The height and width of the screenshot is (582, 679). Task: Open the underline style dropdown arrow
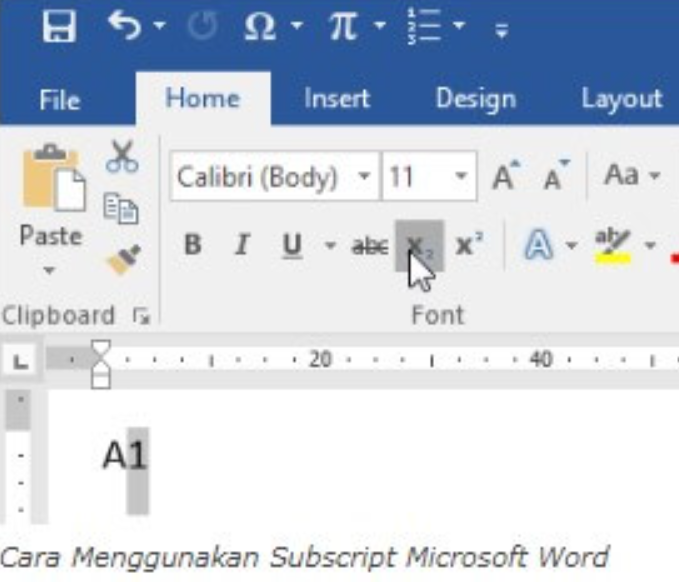point(330,246)
